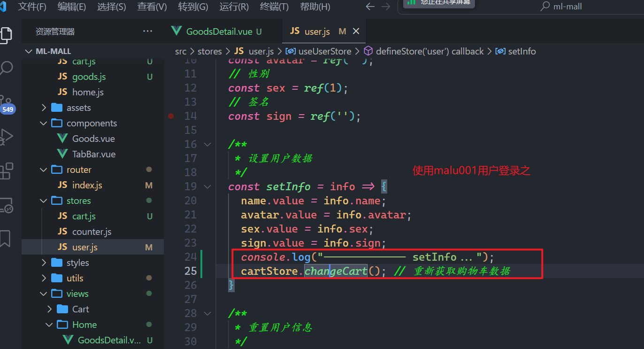Open the 编辑(E) menu

(x=72, y=7)
